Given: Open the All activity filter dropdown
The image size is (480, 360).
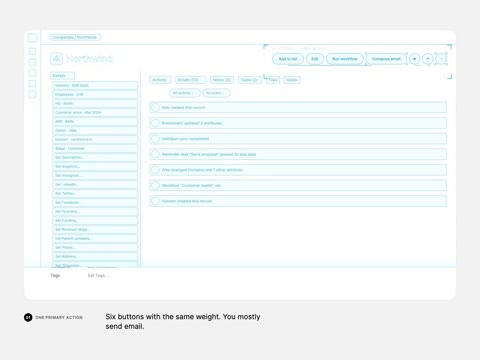Looking at the screenshot, I should pos(184,93).
